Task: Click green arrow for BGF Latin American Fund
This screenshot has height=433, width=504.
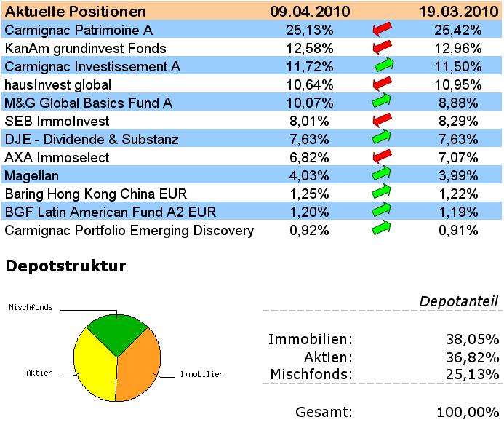Action: click(x=382, y=212)
